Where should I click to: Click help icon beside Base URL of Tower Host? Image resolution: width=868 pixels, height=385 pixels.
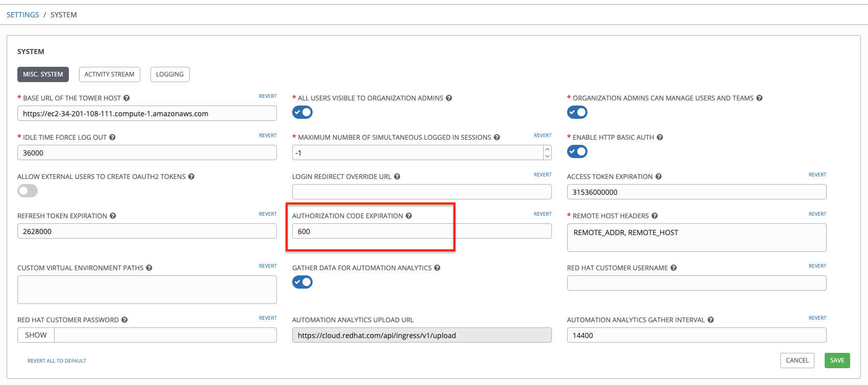[126, 98]
